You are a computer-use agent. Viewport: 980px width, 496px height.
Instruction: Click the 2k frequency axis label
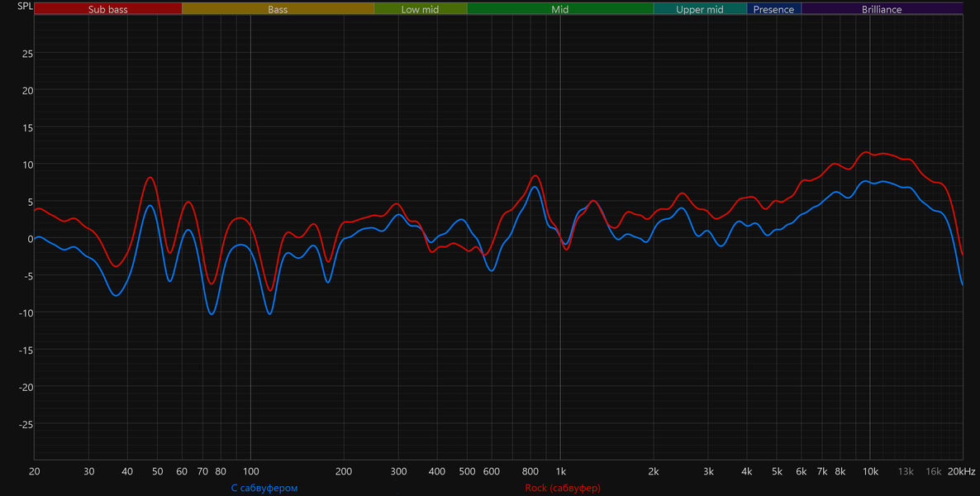tap(654, 471)
